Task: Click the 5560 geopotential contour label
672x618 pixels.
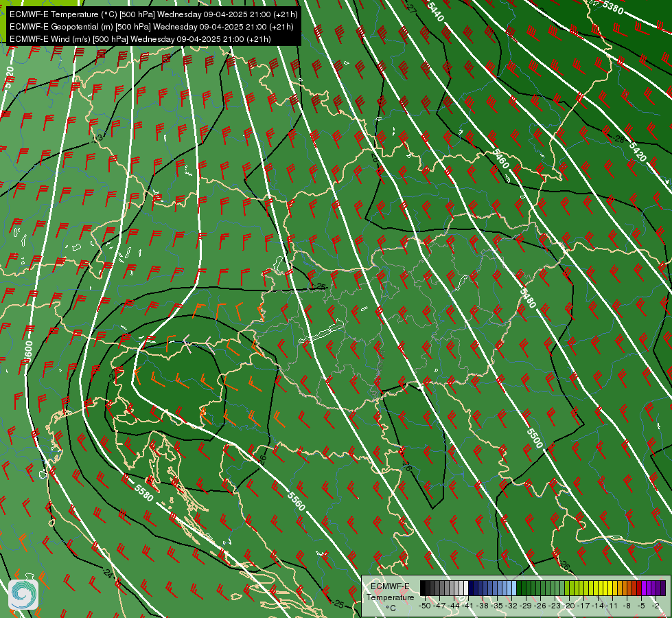Action: click(296, 501)
